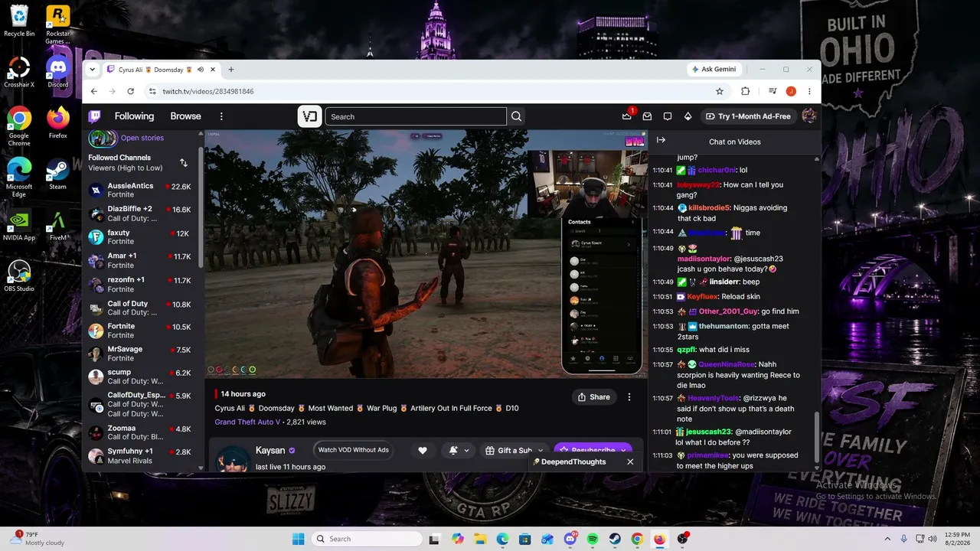Click the chat panel scrollbar
The height and width of the screenshot is (551, 980).
[x=817, y=437]
